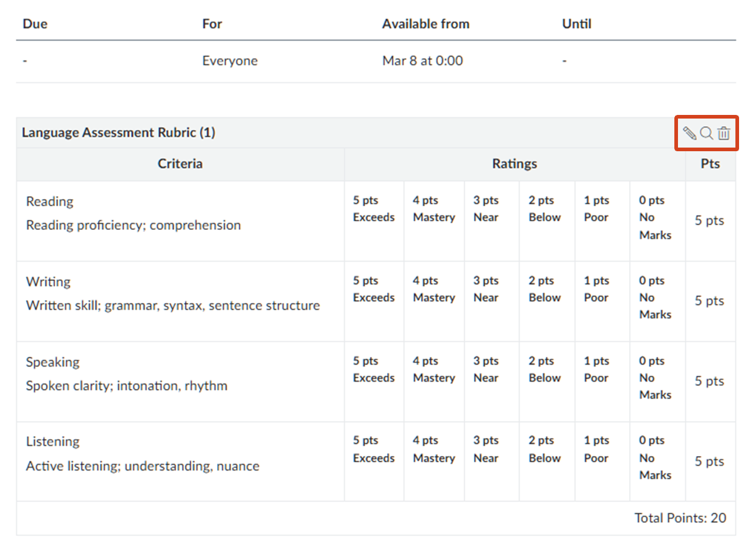Click the For column header

tap(212, 24)
